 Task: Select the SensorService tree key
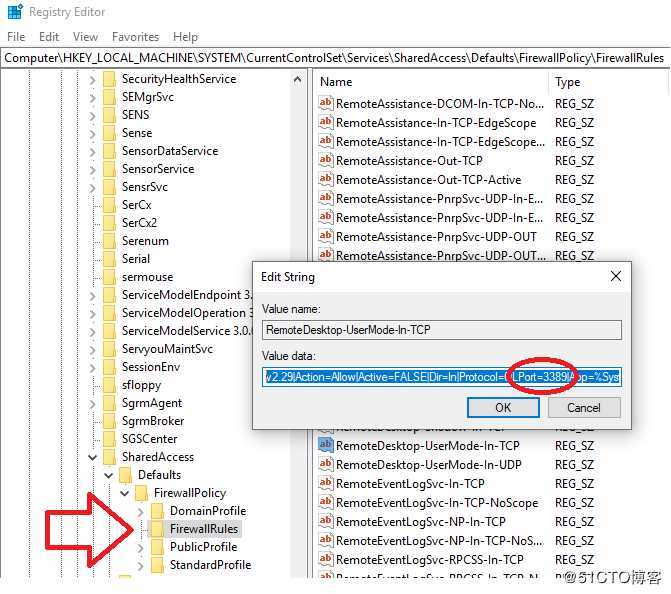(x=158, y=169)
